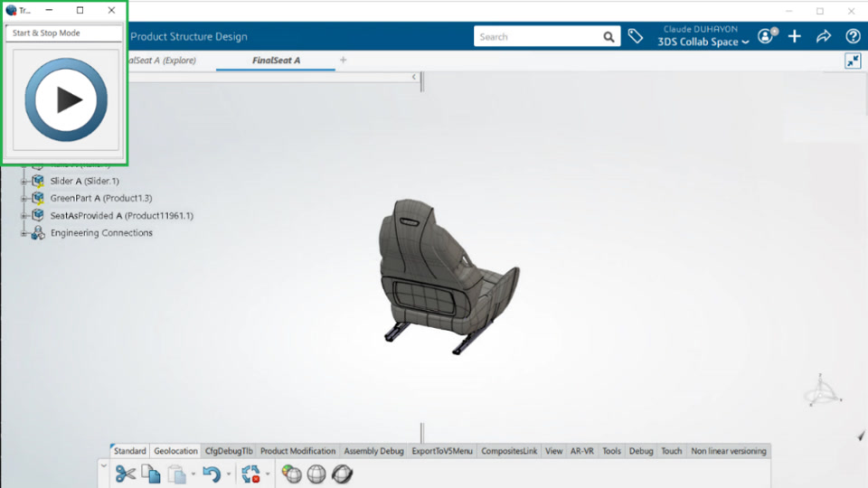The height and width of the screenshot is (488, 868).
Task: Click the SeatAsProvided A product icon
Action: coord(38,215)
